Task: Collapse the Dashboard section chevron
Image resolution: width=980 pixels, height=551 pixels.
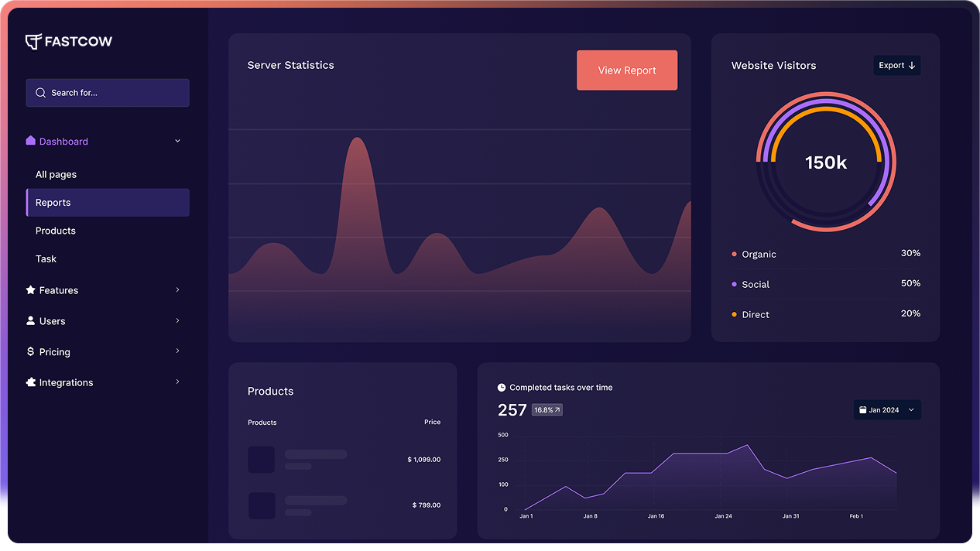Action: click(177, 141)
